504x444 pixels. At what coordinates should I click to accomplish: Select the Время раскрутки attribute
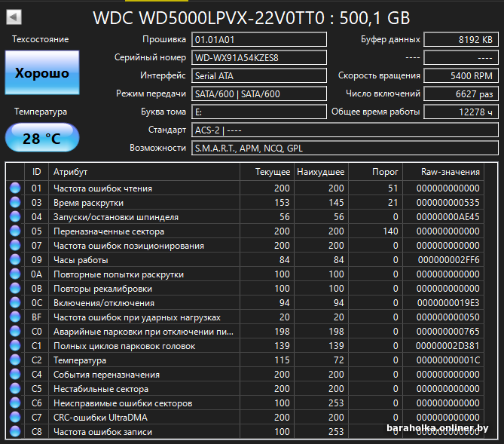pos(88,203)
